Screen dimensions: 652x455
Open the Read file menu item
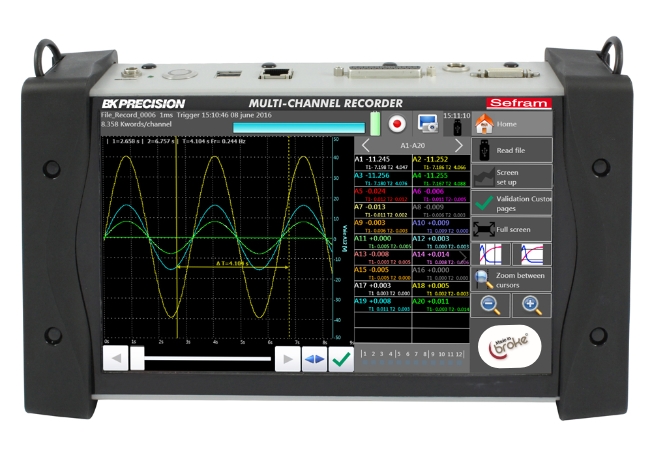pos(510,151)
